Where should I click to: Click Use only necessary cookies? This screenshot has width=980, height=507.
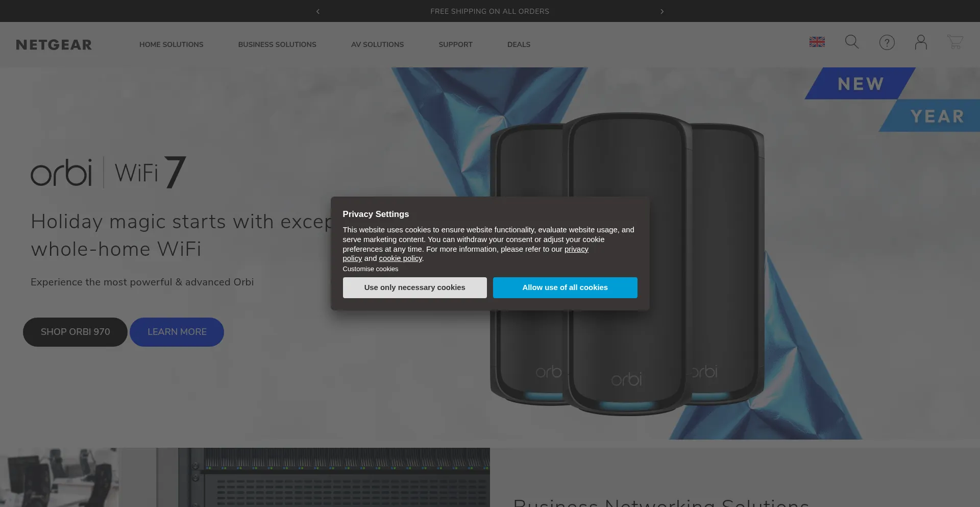[414, 287]
